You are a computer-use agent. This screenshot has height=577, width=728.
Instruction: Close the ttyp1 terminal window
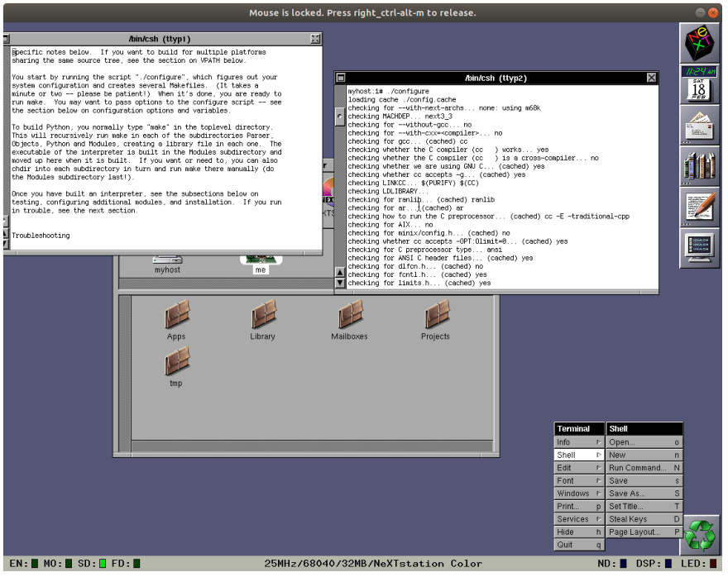(x=316, y=39)
